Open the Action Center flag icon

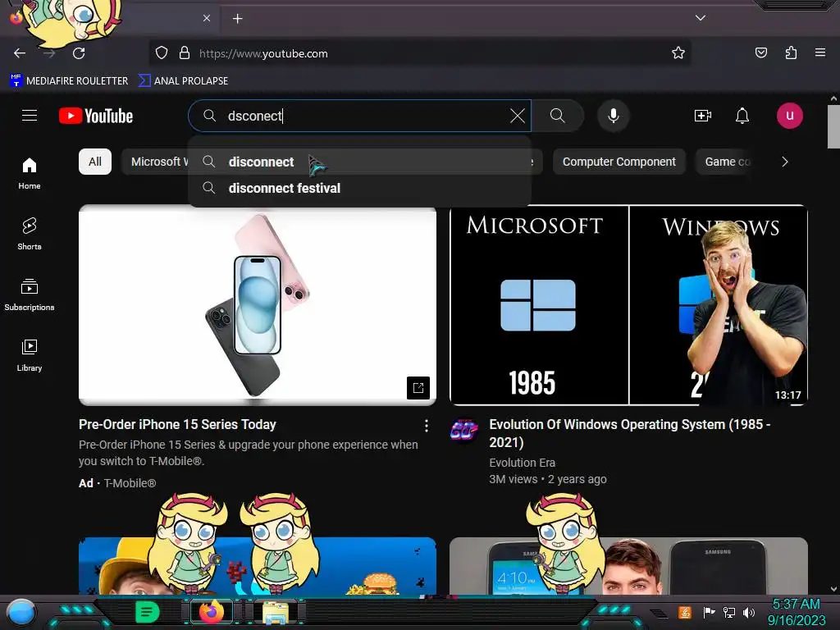[x=709, y=612]
